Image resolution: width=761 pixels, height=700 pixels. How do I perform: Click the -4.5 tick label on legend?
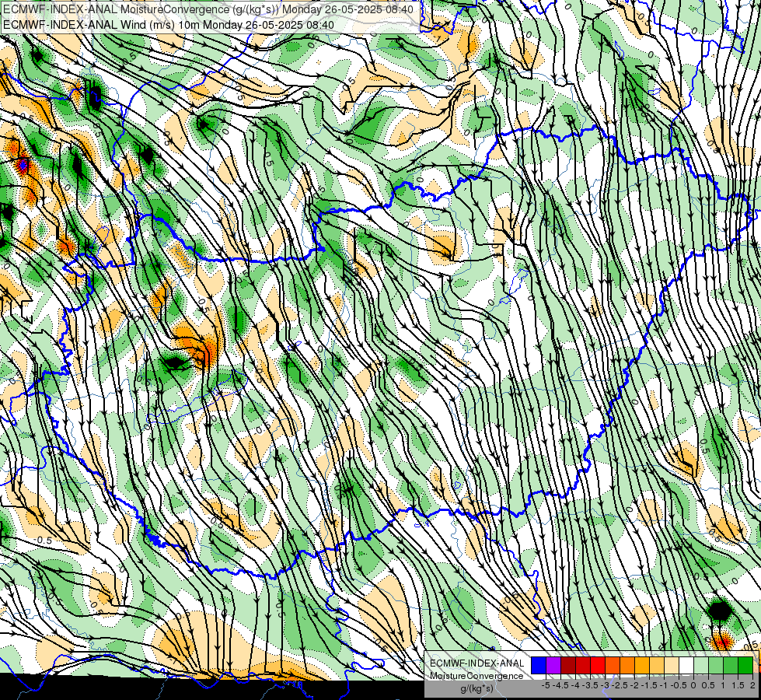click(559, 685)
